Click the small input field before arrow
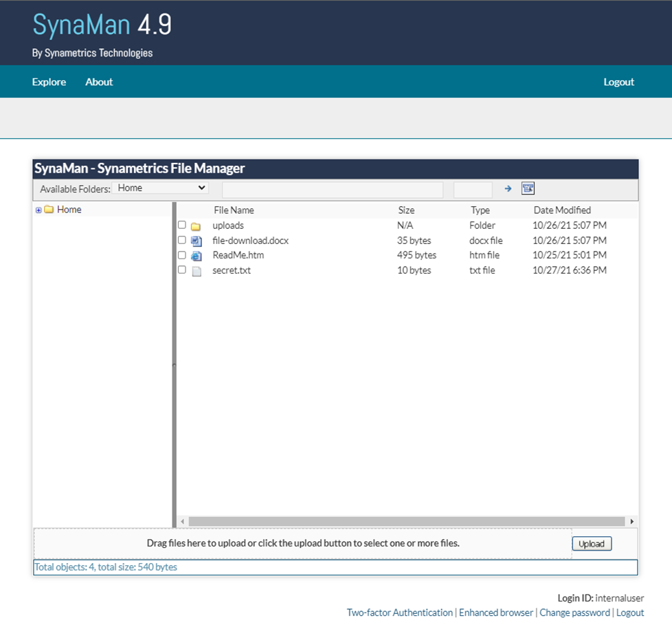Screen dimensions: 672x629 click(x=473, y=190)
